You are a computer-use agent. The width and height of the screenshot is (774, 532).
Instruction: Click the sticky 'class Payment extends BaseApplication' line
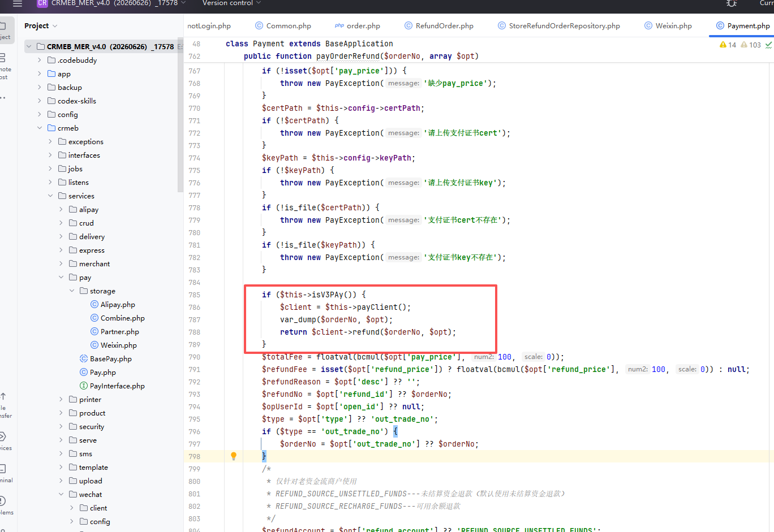309,44
